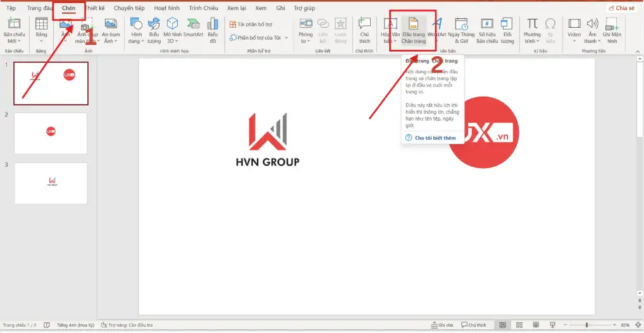This screenshot has height=333, width=644.
Task: Toggle Ghi chú notes pane
Action: [442, 325]
